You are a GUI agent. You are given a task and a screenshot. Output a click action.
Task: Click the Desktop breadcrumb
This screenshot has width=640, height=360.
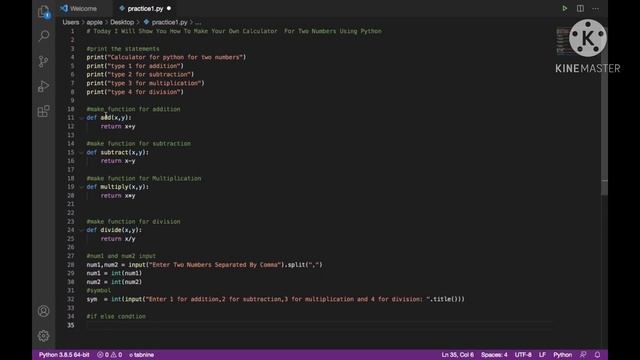122,22
